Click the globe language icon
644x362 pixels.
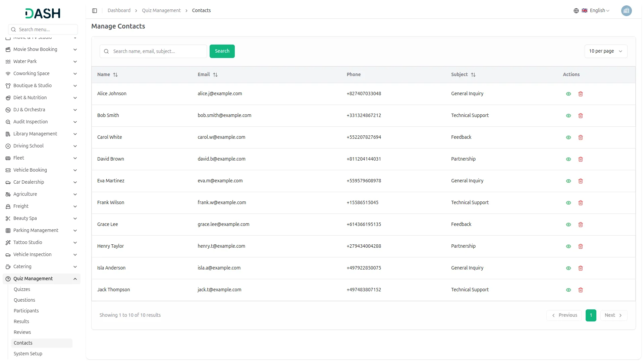point(576,11)
